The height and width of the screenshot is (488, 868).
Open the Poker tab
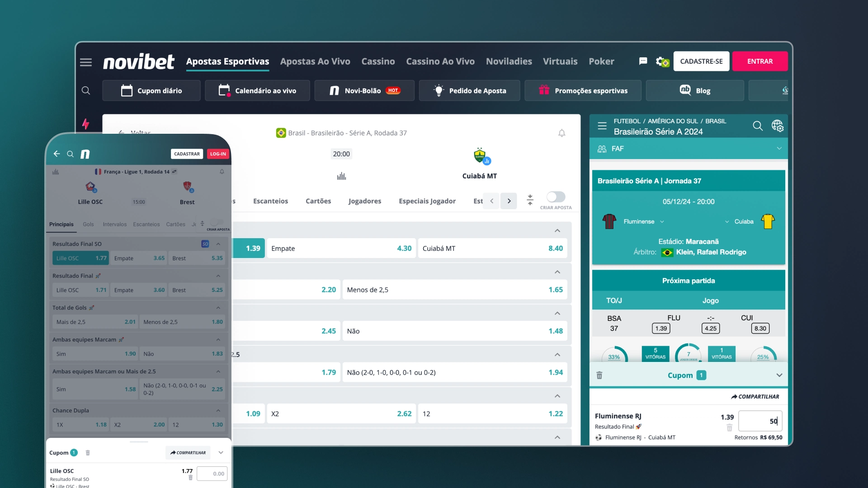point(601,61)
